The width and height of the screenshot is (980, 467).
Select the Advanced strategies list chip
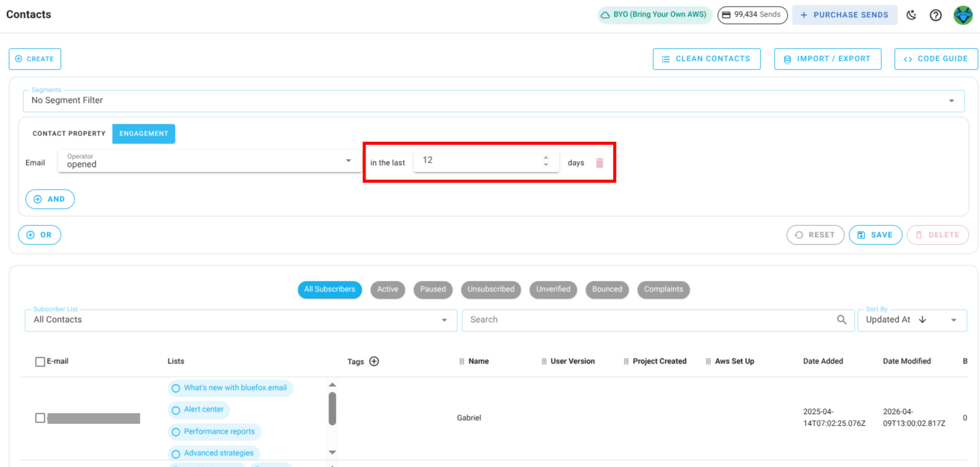click(x=213, y=453)
